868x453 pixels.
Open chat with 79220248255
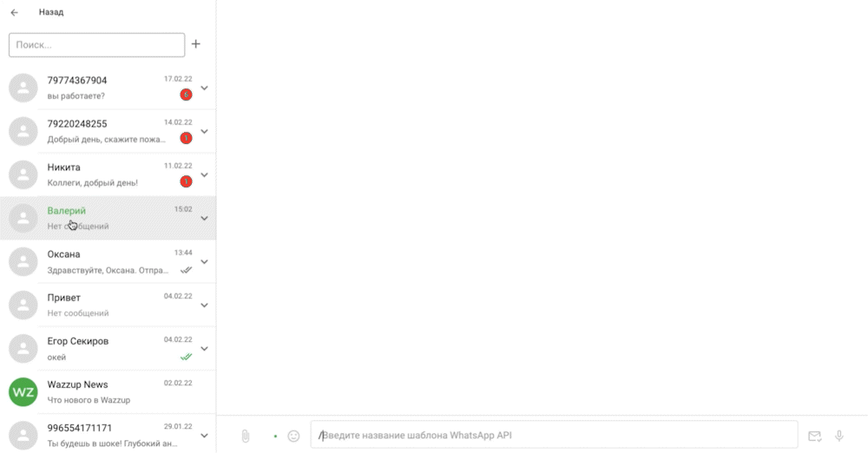pos(108,131)
